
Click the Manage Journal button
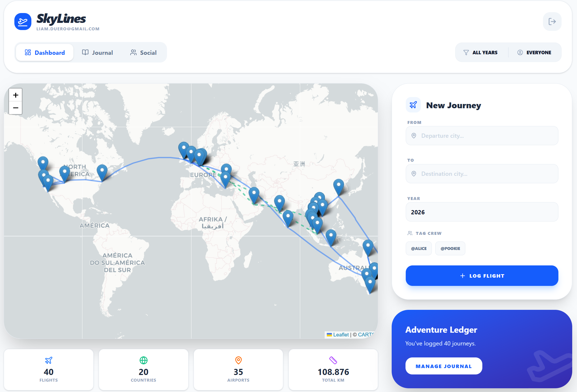[x=444, y=366]
